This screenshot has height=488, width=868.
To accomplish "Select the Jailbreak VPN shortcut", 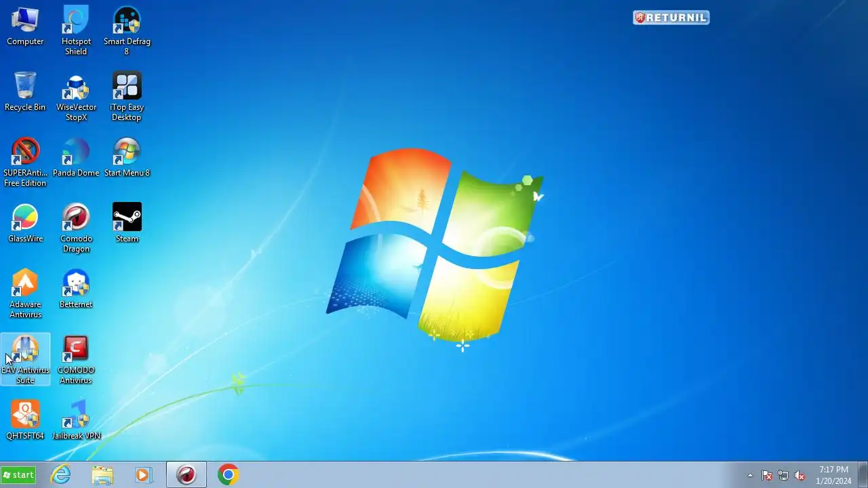I will 76,421.
